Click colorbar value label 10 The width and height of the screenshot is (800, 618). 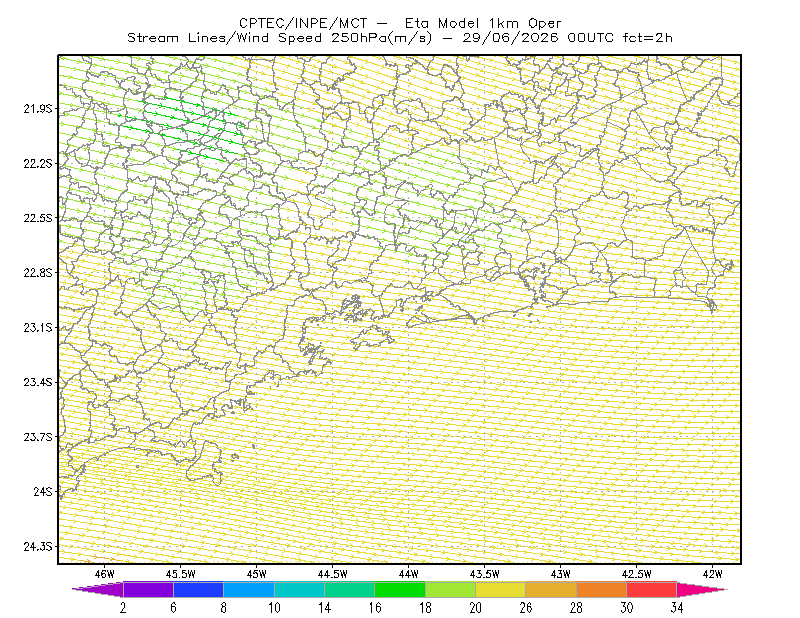pyautogui.click(x=274, y=608)
